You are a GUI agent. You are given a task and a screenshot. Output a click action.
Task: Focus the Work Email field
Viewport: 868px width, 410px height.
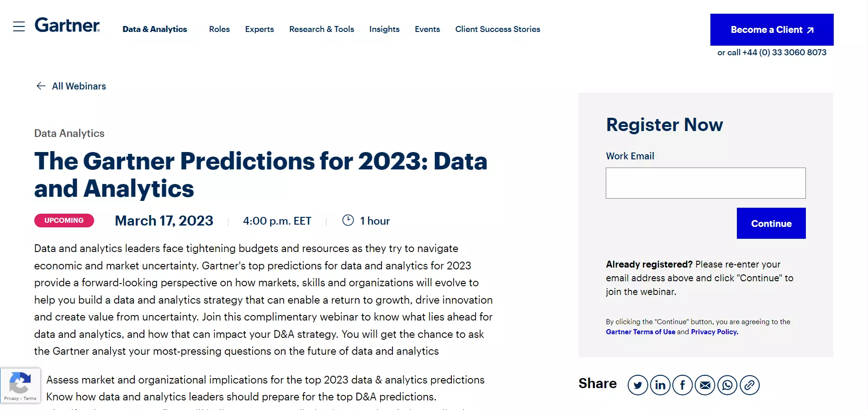(x=705, y=183)
